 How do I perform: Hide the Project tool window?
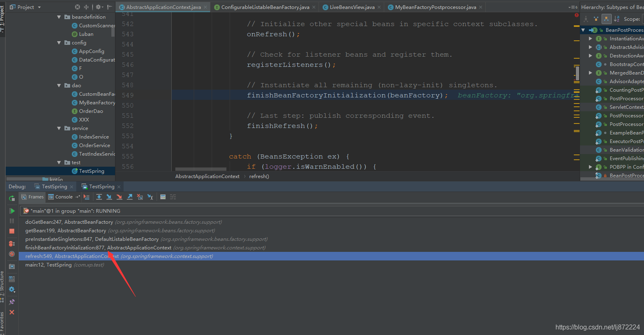click(109, 7)
